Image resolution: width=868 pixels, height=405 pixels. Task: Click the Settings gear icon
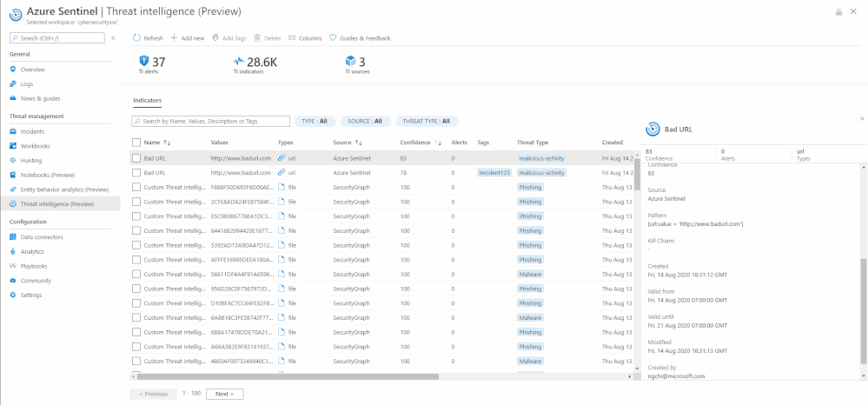pyautogui.click(x=13, y=295)
